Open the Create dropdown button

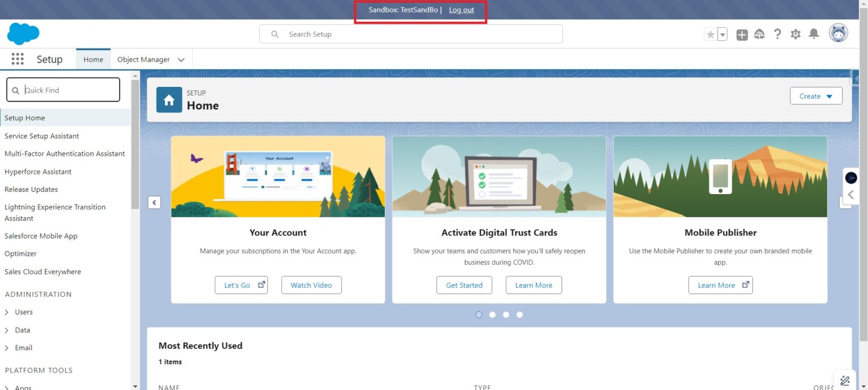(816, 96)
